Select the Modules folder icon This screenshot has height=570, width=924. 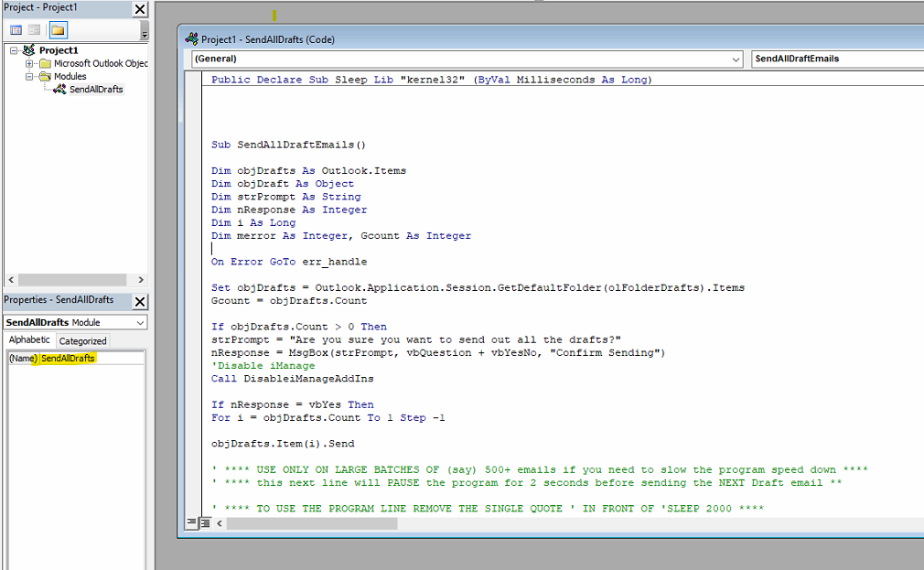click(x=44, y=77)
